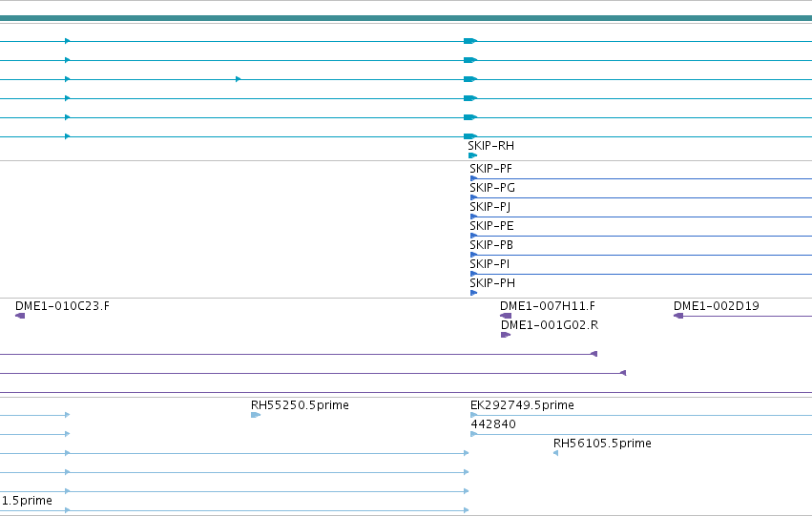Click the SKIP-PI arrow glyph
Viewport: 812px width, 516px height.
pyautogui.click(x=473, y=274)
